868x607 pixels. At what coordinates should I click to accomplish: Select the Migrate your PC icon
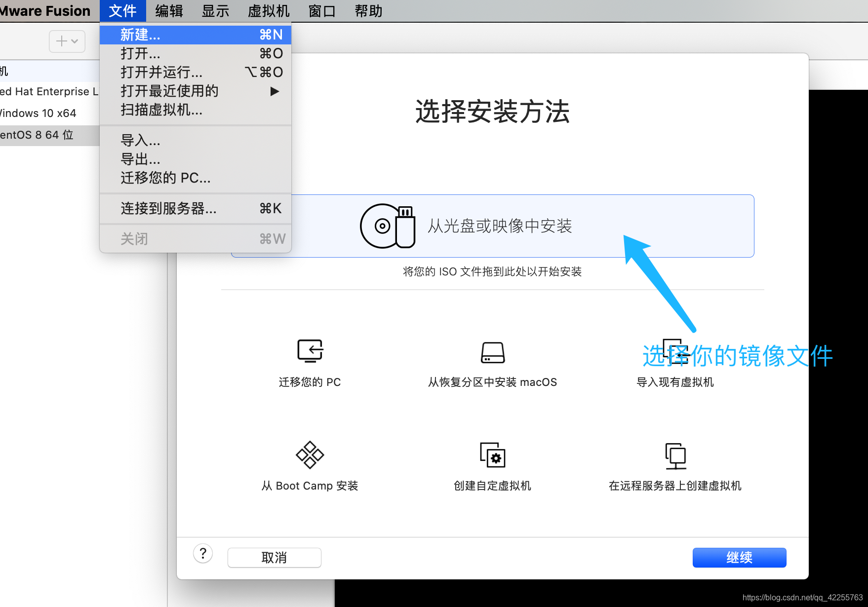pyautogui.click(x=310, y=351)
